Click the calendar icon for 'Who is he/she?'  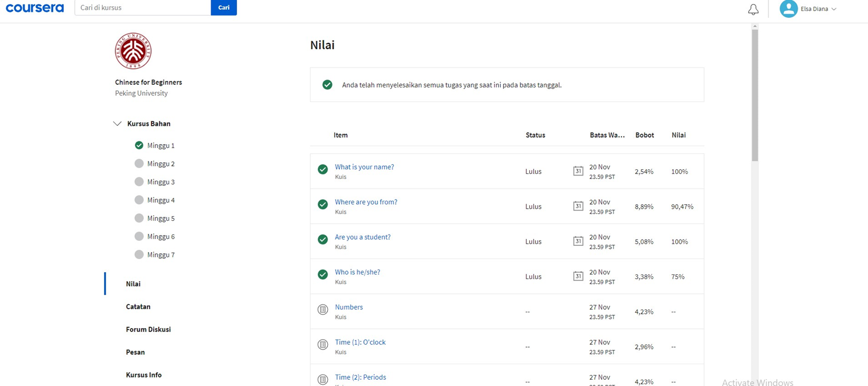pyautogui.click(x=578, y=276)
